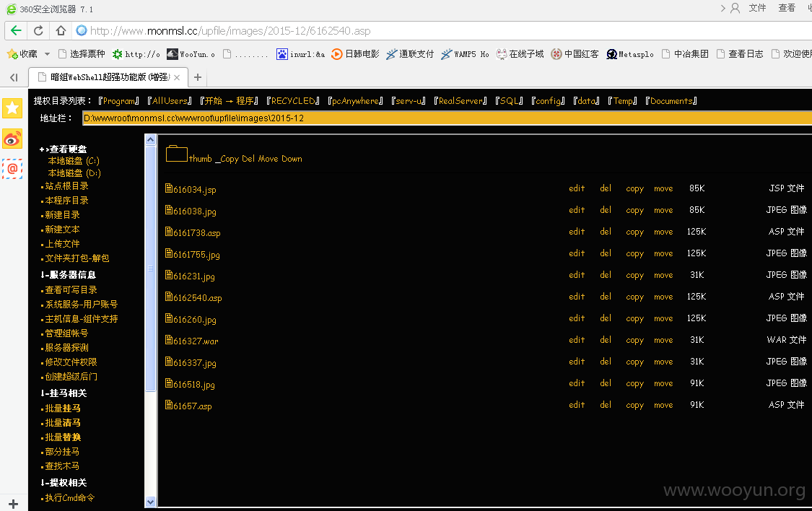The height and width of the screenshot is (511, 812).
Task: Click del for 616038.jpg
Action: [606, 210]
